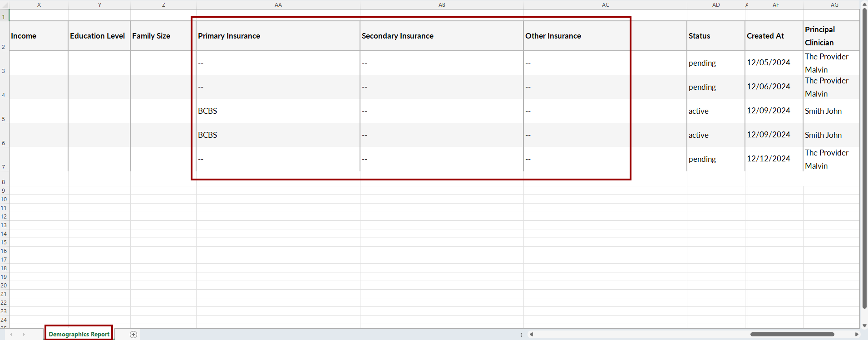Click the next sheet navigation arrow
This screenshot has width=868, height=340.
[24, 335]
